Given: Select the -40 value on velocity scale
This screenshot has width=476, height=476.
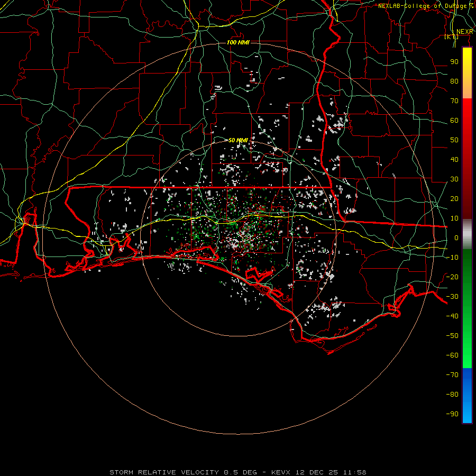Looking at the screenshot, I should (x=452, y=316).
